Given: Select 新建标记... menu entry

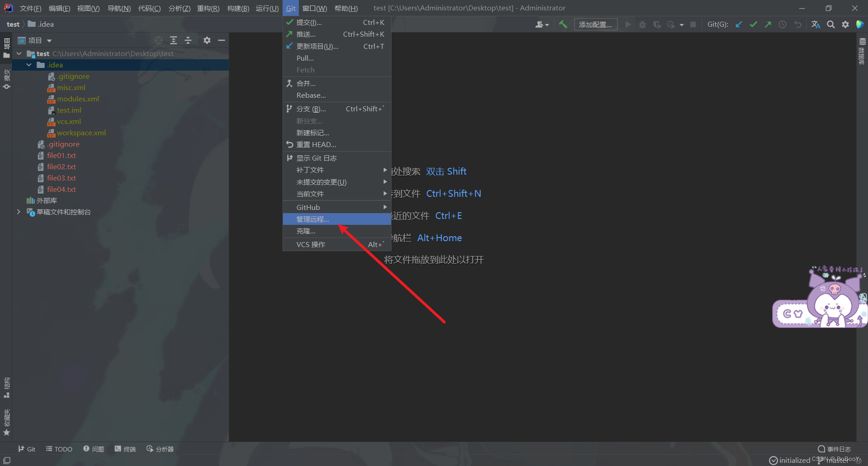Looking at the screenshot, I should 337,133.
